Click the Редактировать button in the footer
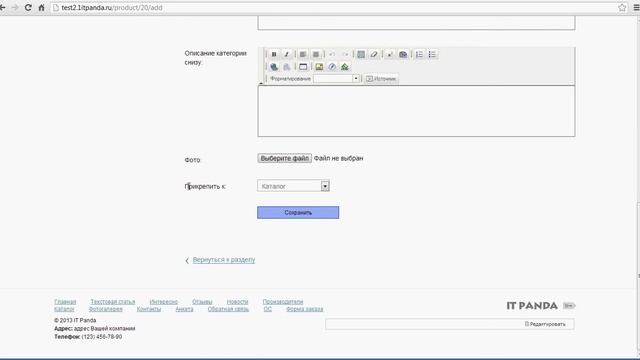 545,324
